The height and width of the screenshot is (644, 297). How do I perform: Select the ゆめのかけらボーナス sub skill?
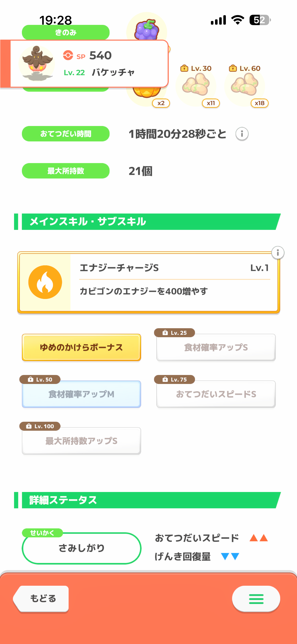click(x=82, y=348)
